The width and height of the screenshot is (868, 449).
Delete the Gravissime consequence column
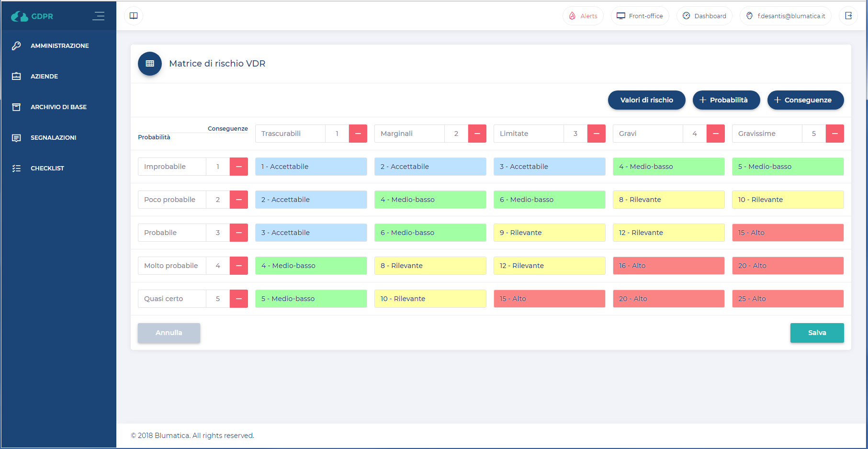pos(834,134)
